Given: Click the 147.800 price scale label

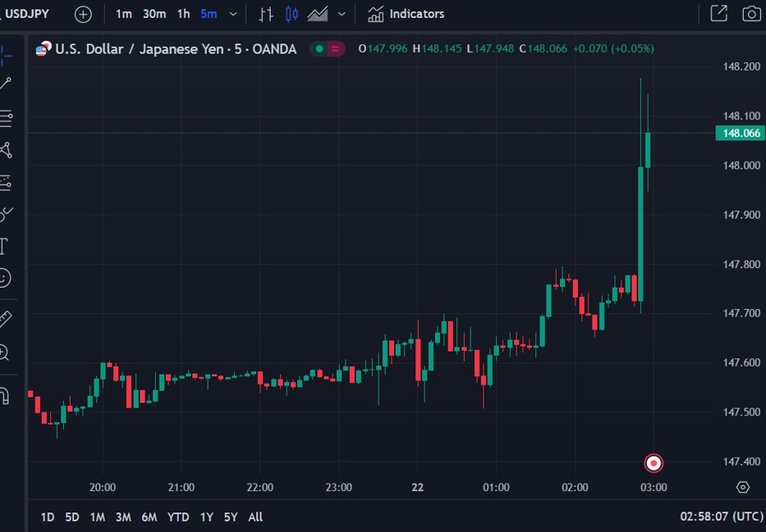Looking at the screenshot, I should [x=741, y=264].
